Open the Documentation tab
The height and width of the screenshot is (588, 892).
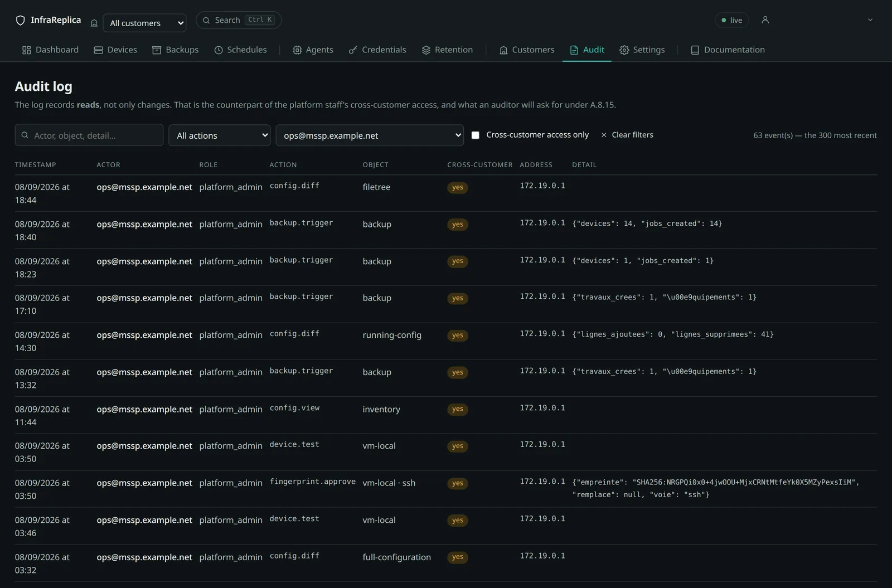click(x=728, y=50)
